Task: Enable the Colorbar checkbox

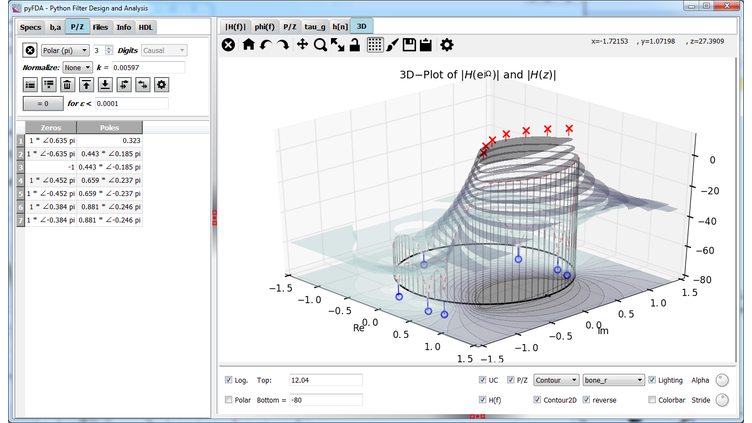Action: [x=653, y=400]
